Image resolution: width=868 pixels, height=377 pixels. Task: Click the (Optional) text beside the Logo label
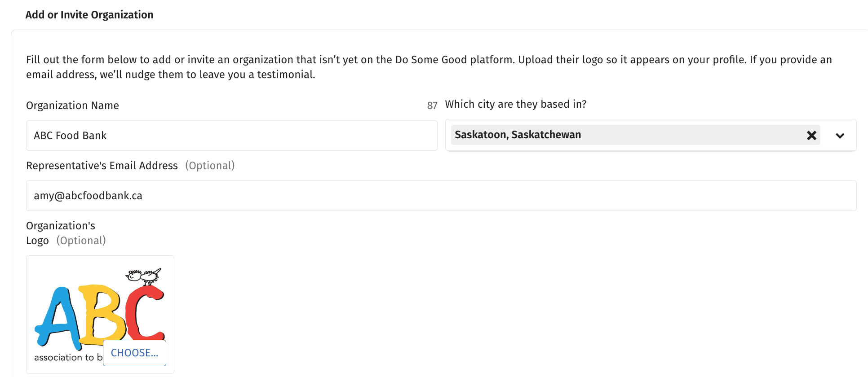click(x=81, y=241)
